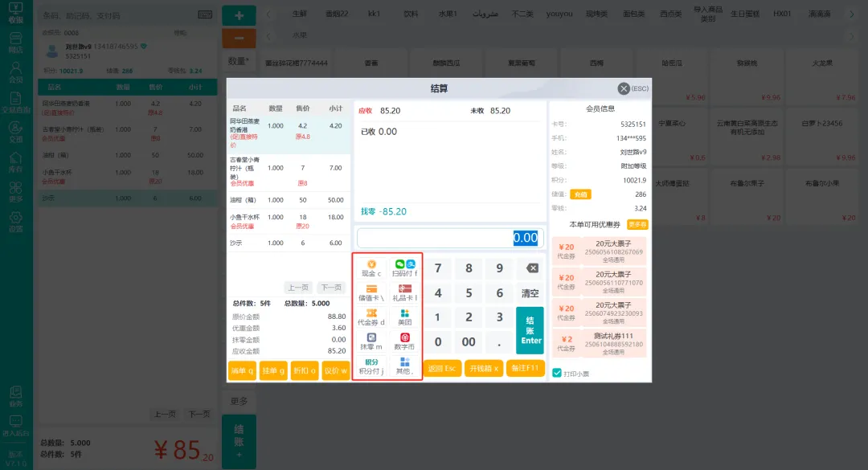Expand category tabs with right arrow
Viewport: 868px width, 470px height.
click(851, 14)
